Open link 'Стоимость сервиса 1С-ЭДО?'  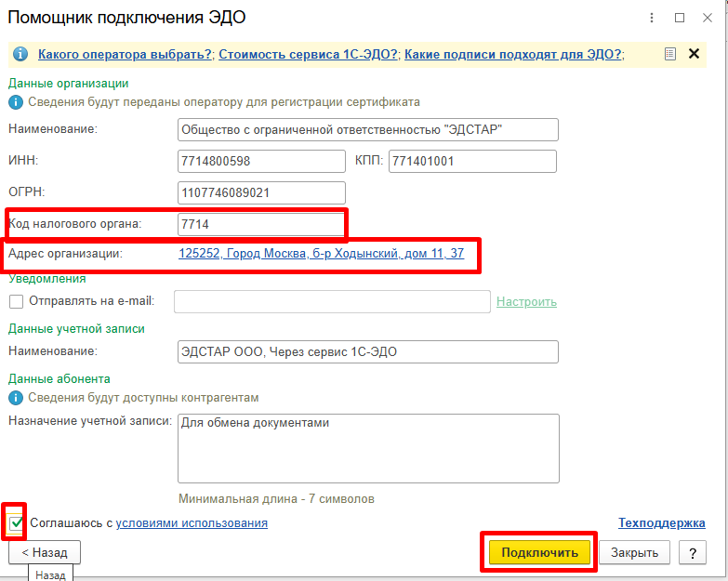point(309,54)
